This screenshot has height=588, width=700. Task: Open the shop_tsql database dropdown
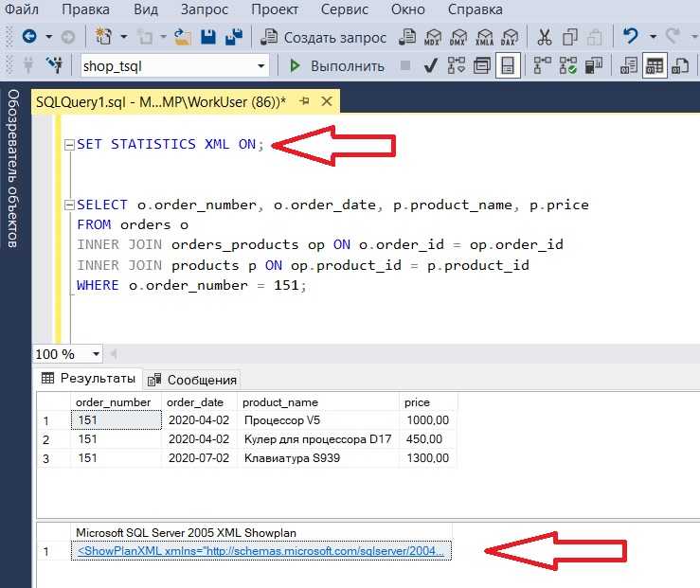tap(261, 66)
